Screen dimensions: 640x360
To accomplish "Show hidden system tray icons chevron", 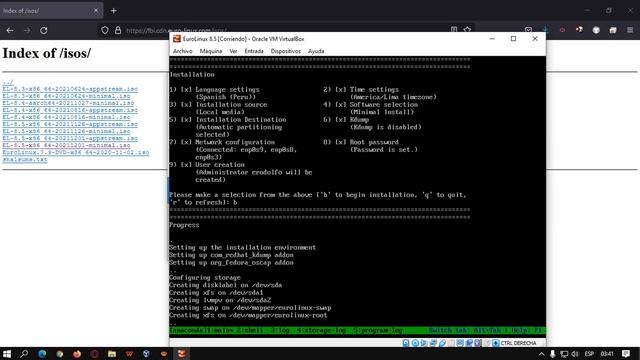I will pos(541,353).
